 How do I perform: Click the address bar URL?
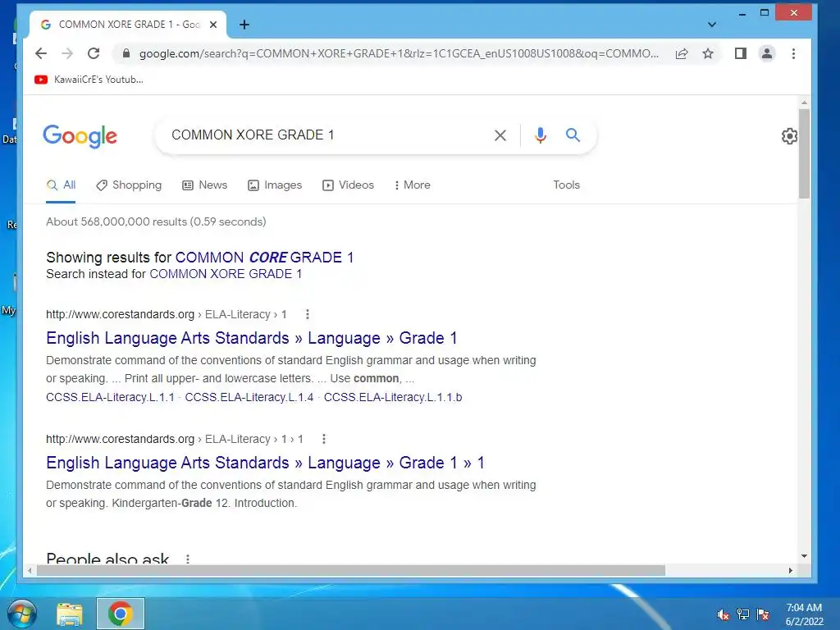point(399,53)
